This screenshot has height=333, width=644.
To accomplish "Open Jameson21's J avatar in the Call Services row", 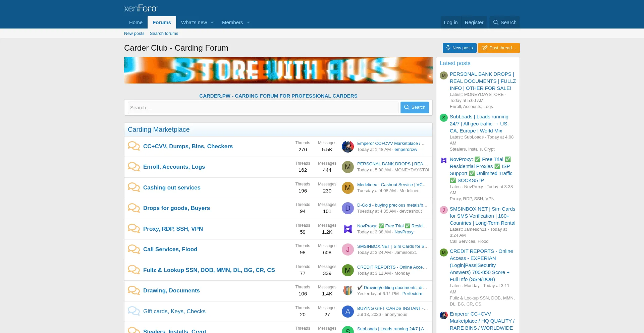I will [348, 249].
